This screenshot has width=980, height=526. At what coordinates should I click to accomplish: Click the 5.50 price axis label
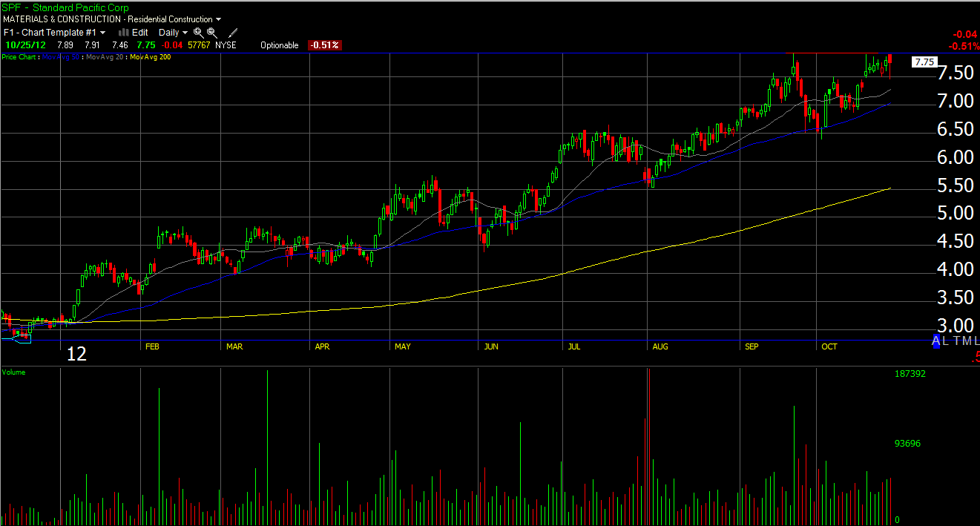point(956,185)
